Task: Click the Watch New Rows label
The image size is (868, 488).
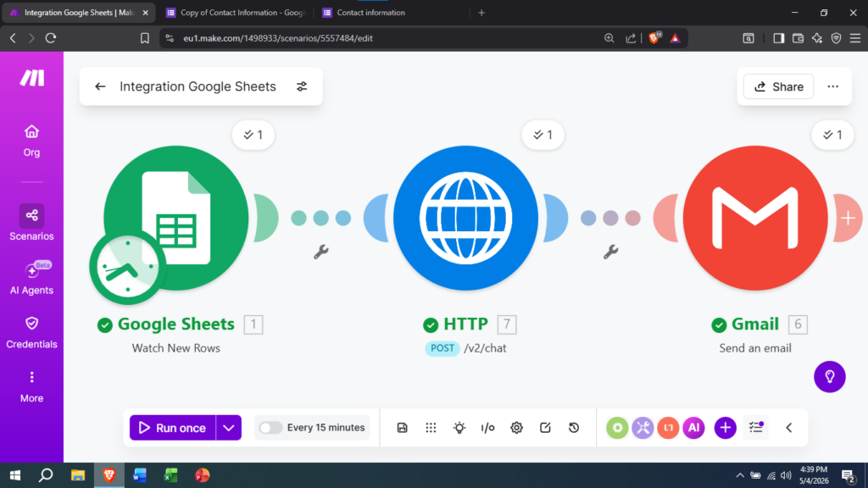Action: pyautogui.click(x=176, y=348)
